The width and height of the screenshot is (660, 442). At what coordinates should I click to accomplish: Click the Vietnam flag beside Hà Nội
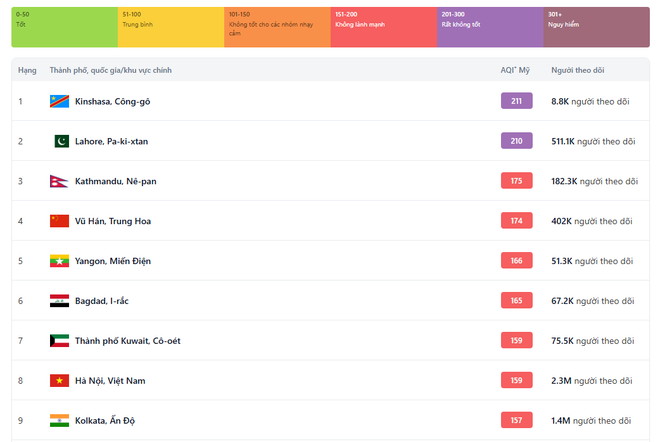pos(59,381)
